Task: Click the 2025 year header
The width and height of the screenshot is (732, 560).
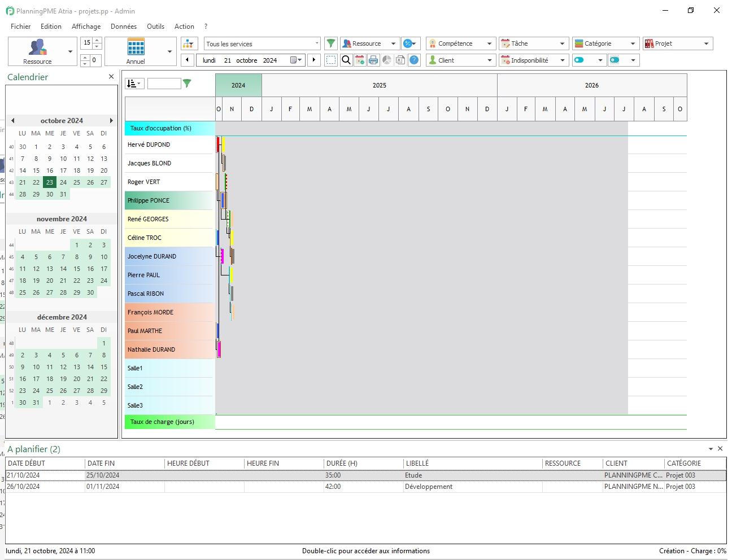Action: (x=380, y=85)
